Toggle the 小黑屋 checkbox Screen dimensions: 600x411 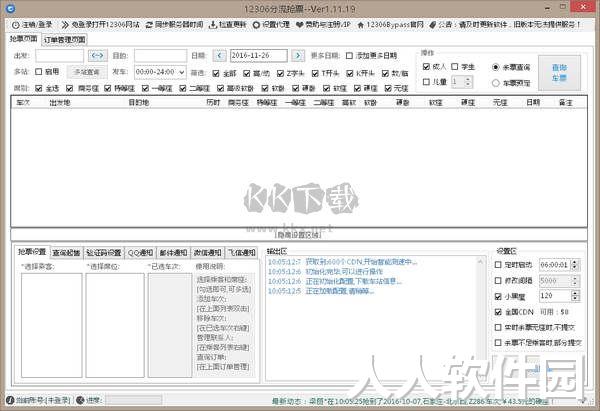(498, 297)
